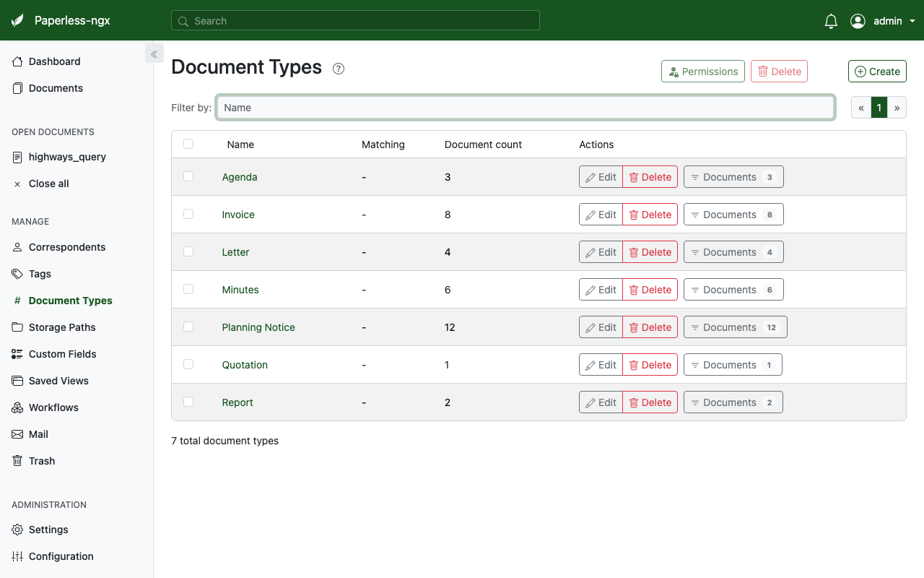Delete the Invoice document type
The height and width of the screenshot is (578, 924).
click(x=650, y=215)
